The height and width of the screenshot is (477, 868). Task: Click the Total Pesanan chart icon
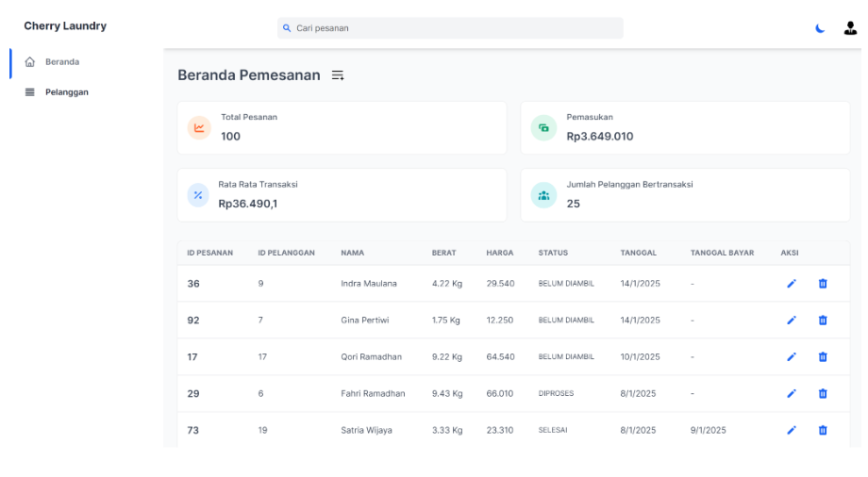tap(199, 128)
